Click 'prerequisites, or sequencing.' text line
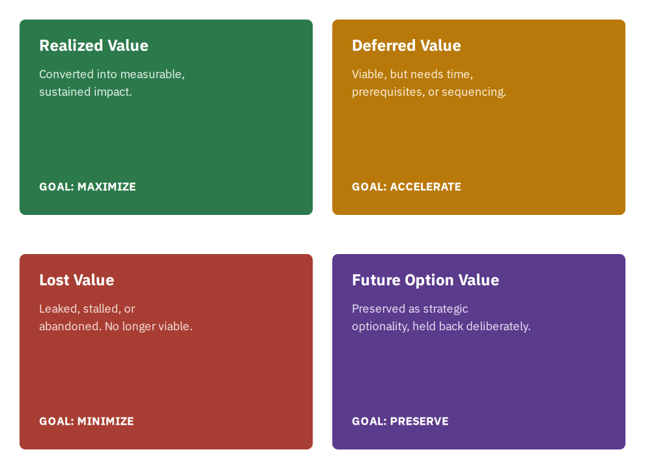The image size is (645, 469). tap(429, 92)
